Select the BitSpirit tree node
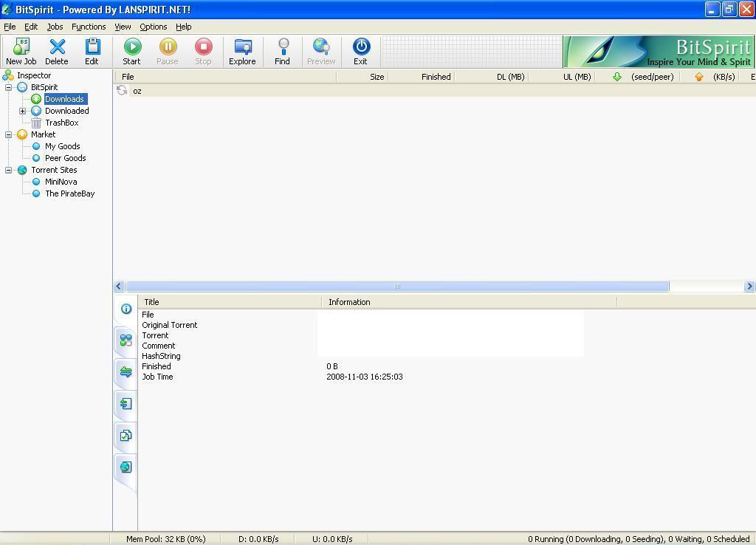The width and height of the screenshot is (756, 545). click(x=44, y=87)
